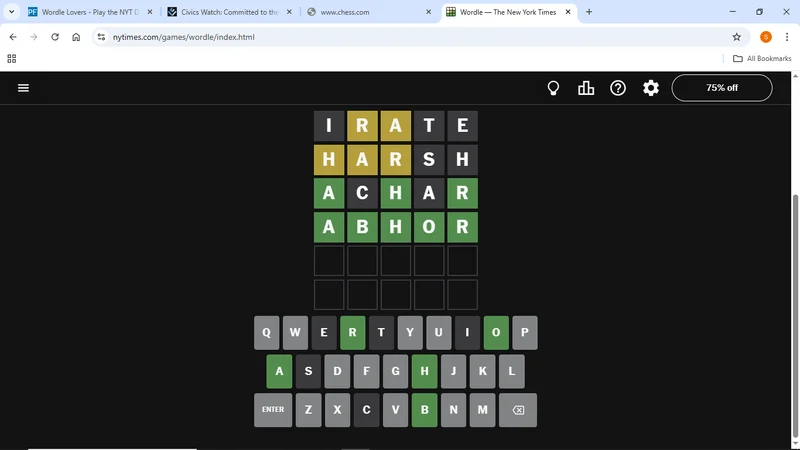Tap the G key on Wordle keyboard

395,371
